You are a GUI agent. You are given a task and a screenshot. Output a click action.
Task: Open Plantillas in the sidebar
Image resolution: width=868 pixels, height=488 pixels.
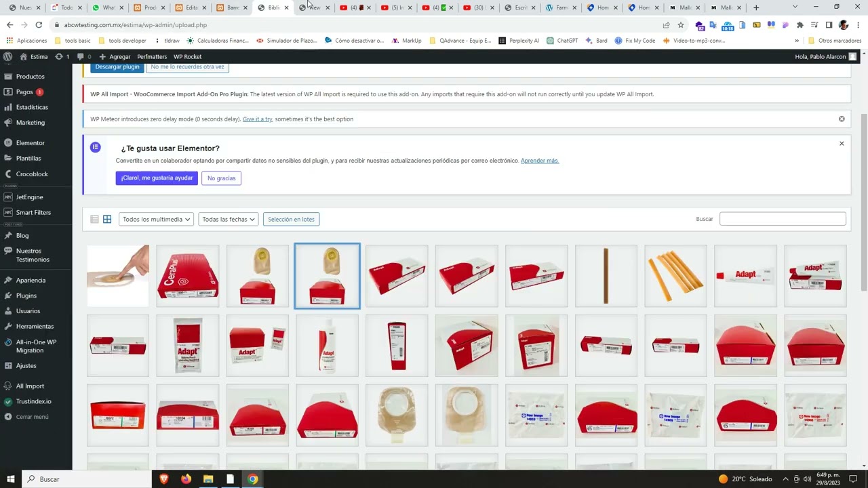[28, 158]
